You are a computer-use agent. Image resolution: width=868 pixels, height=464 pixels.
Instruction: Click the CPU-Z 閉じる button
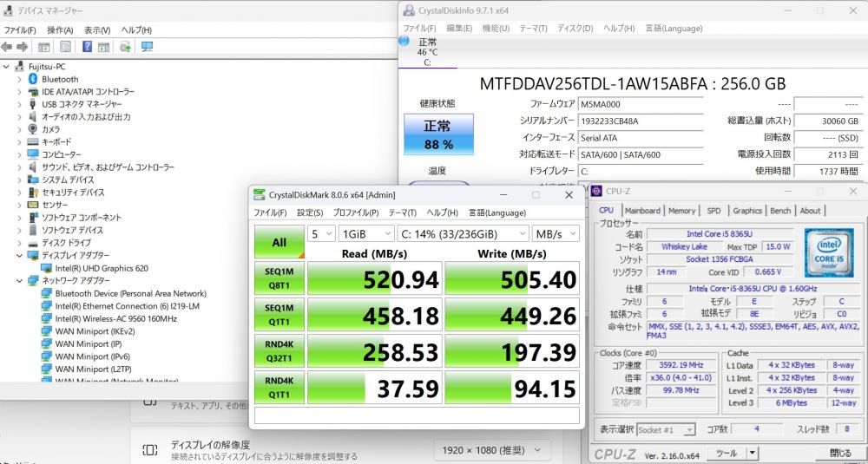pyautogui.click(x=840, y=454)
